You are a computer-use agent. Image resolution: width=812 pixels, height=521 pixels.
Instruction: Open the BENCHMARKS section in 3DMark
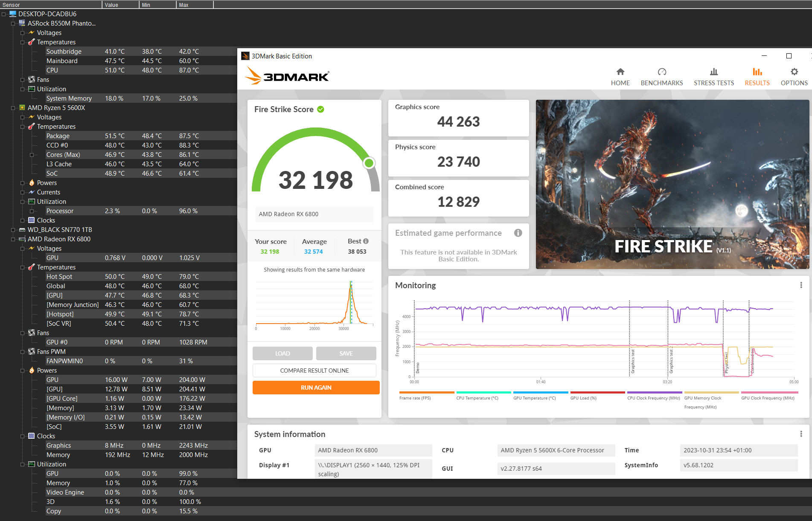tap(662, 77)
